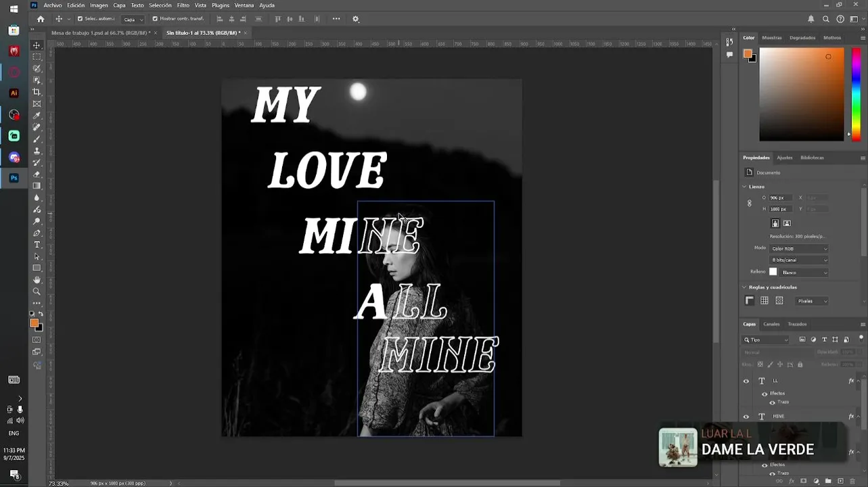
Task: Select the Blur tool
Action: coord(37,198)
